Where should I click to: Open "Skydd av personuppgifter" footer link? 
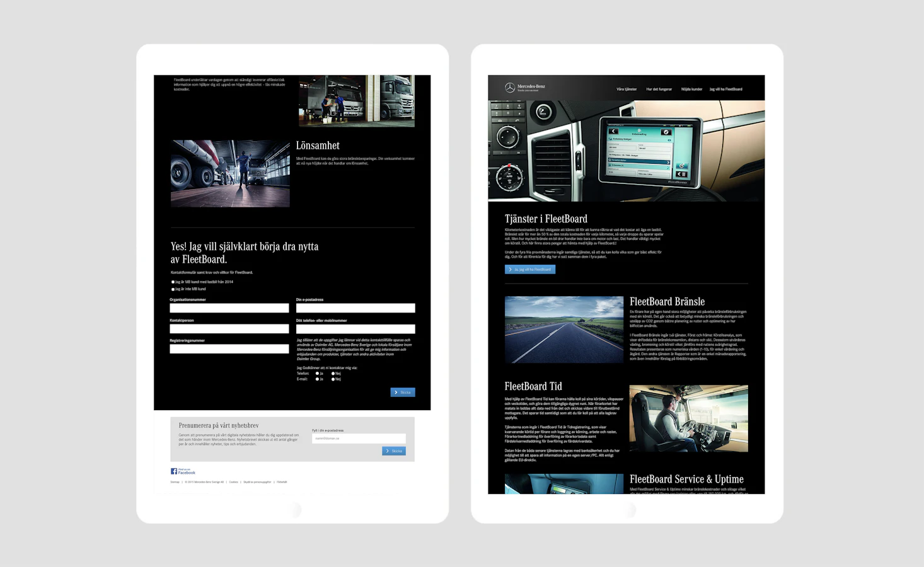[x=257, y=482]
